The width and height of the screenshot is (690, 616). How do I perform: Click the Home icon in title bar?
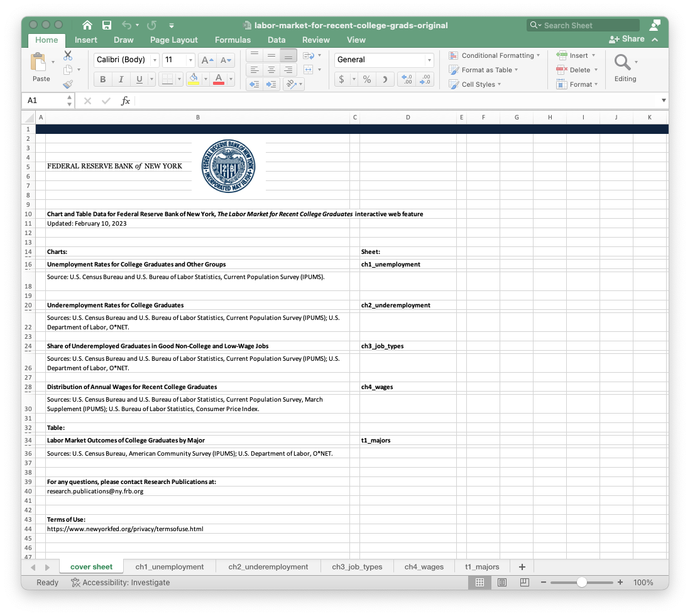tap(87, 25)
